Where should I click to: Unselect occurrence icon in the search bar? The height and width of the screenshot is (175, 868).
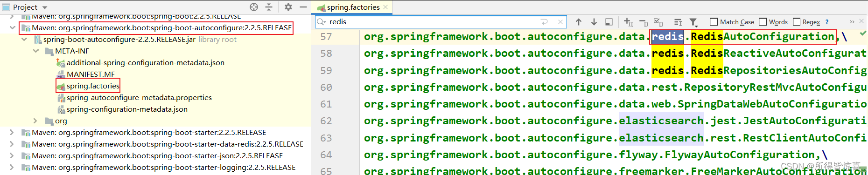[x=644, y=22]
